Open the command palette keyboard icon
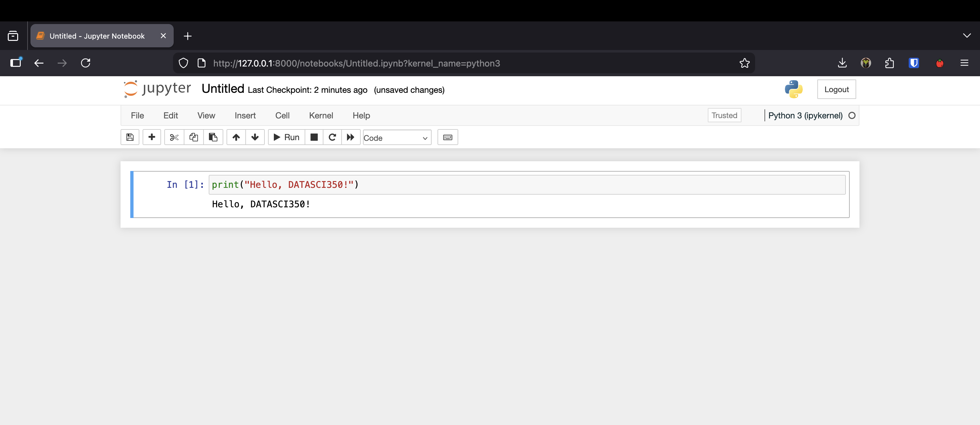This screenshot has height=425, width=980. tap(448, 137)
